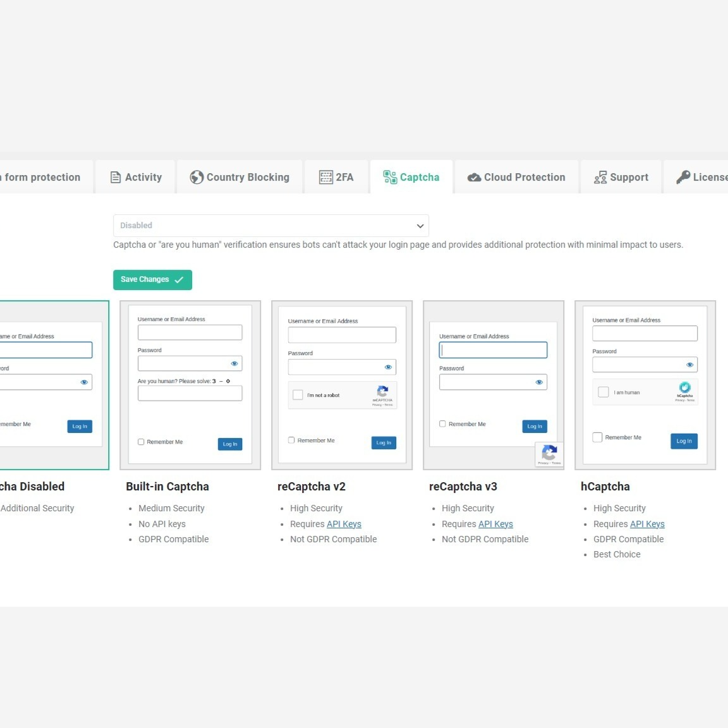Click the Support tab people icon
Image resolution: width=728 pixels, height=728 pixels.
tap(600, 178)
